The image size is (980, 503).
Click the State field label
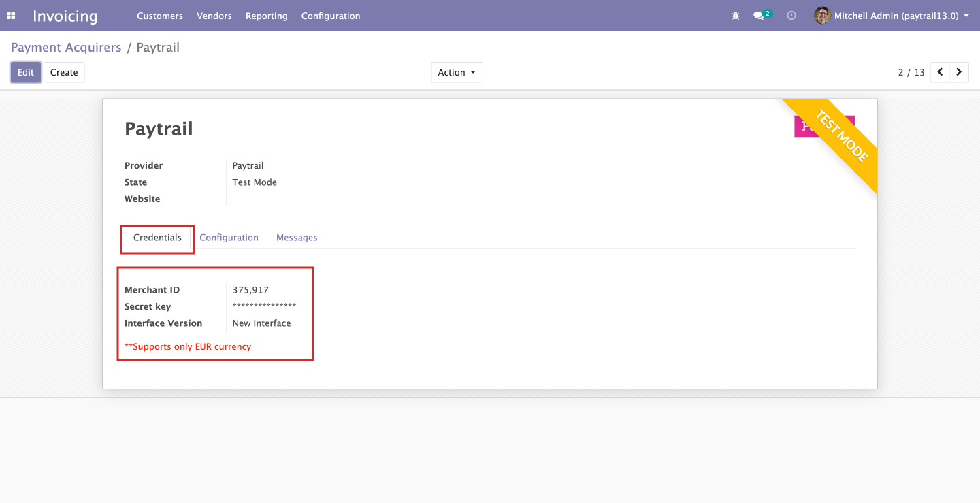[135, 182]
